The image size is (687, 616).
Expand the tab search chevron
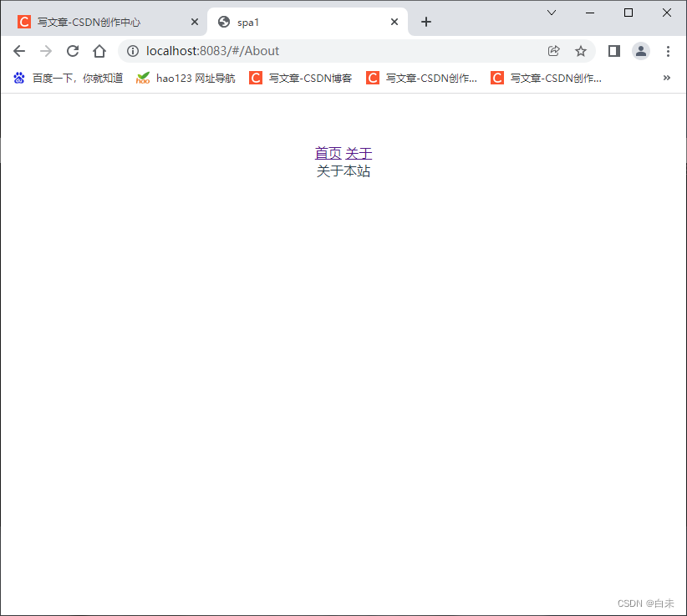click(552, 13)
